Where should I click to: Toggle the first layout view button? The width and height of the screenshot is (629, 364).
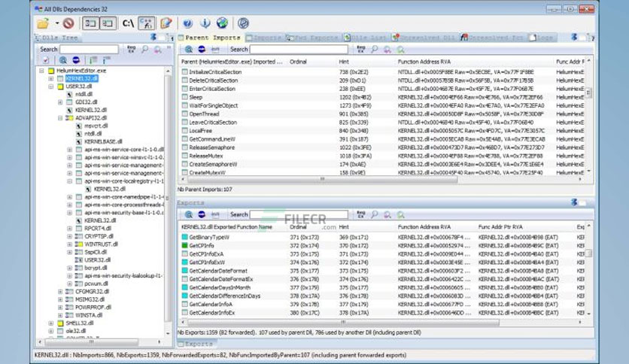click(90, 23)
